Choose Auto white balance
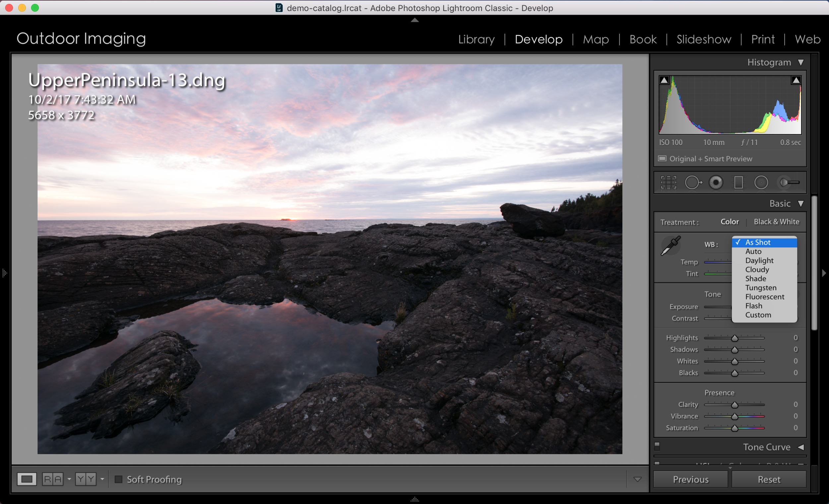Image resolution: width=829 pixels, height=504 pixels. point(764,252)
